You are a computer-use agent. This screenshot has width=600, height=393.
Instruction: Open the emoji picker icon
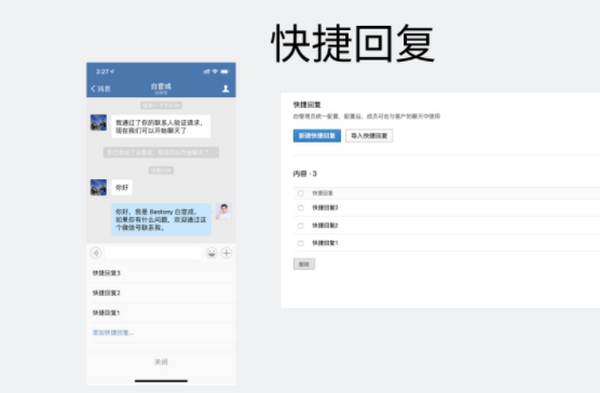(x=212, y=253)
